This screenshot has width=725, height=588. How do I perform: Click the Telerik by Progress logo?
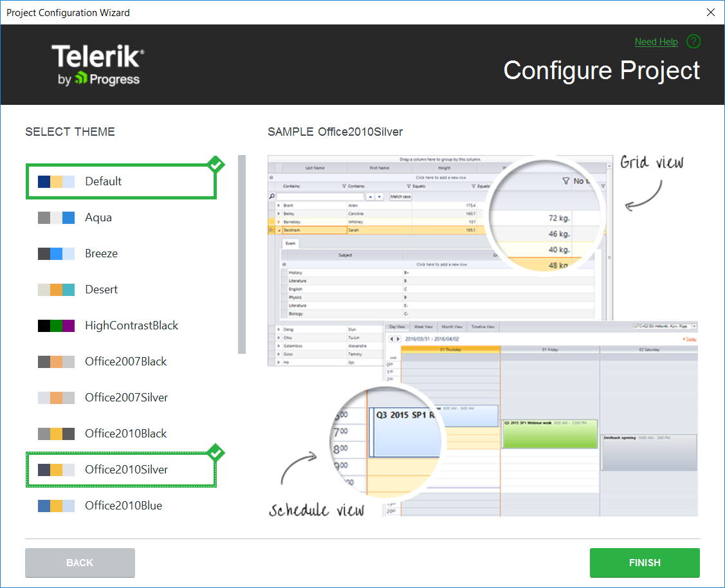click(x=98, y=65)
